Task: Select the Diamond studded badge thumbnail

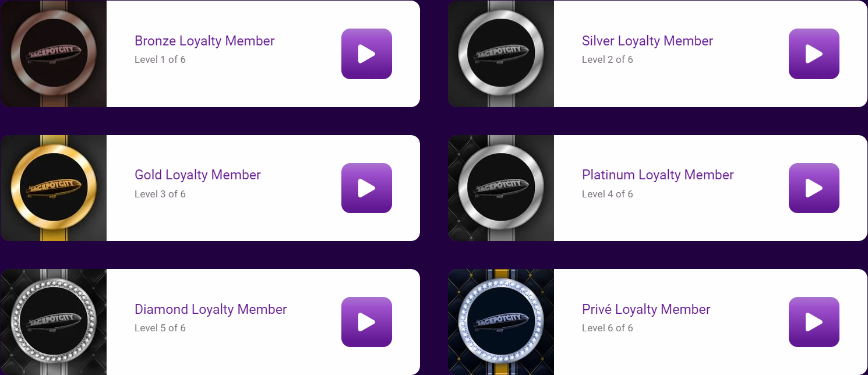Action: (54, 322)
